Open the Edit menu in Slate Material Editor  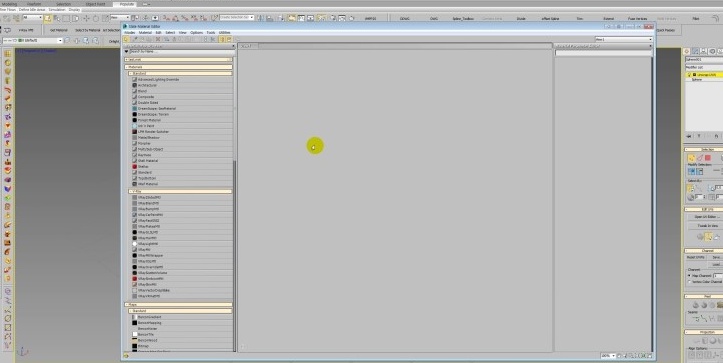158,33
